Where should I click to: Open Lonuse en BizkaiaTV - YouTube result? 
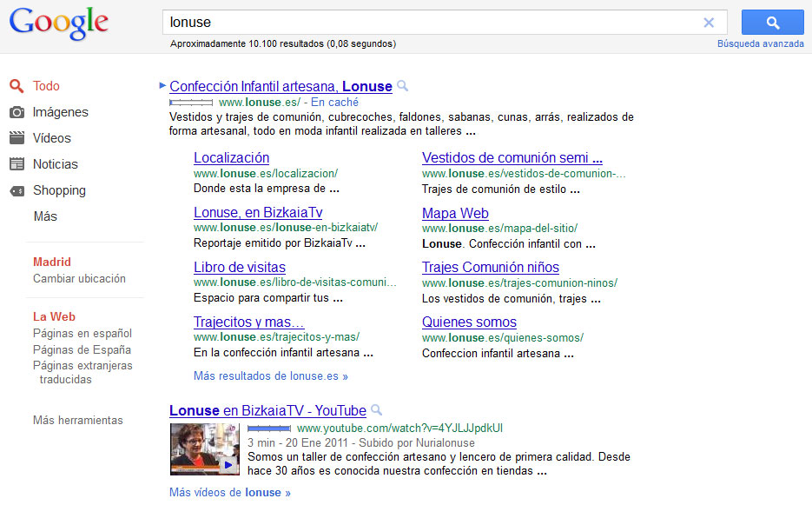267,410
